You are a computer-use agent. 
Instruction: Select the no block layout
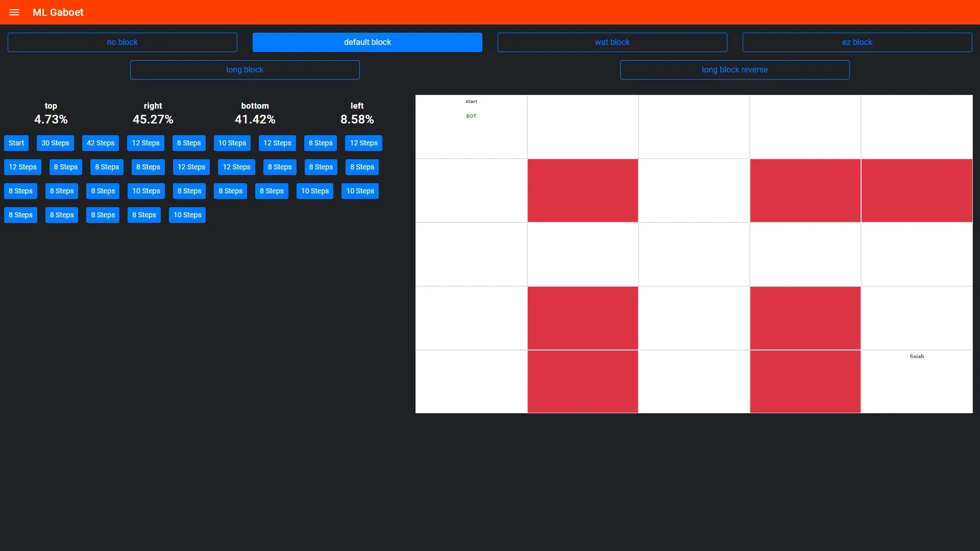[x=122, y=42]
